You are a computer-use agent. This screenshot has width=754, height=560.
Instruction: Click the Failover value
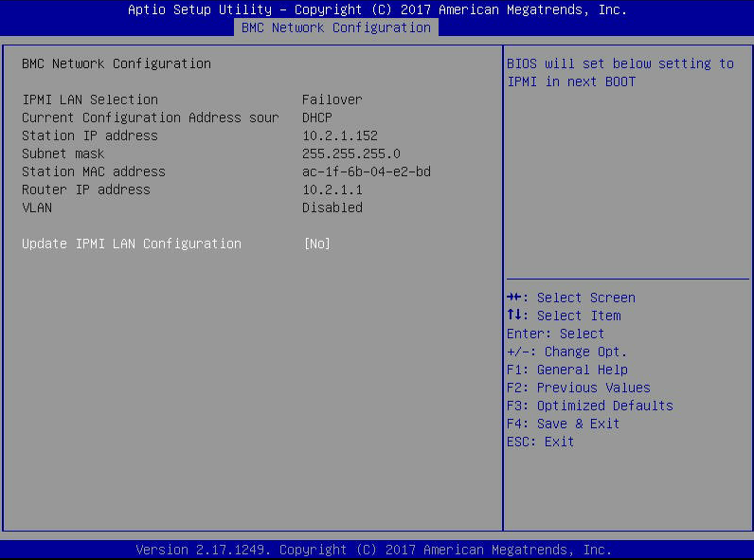tap(332, 99)
